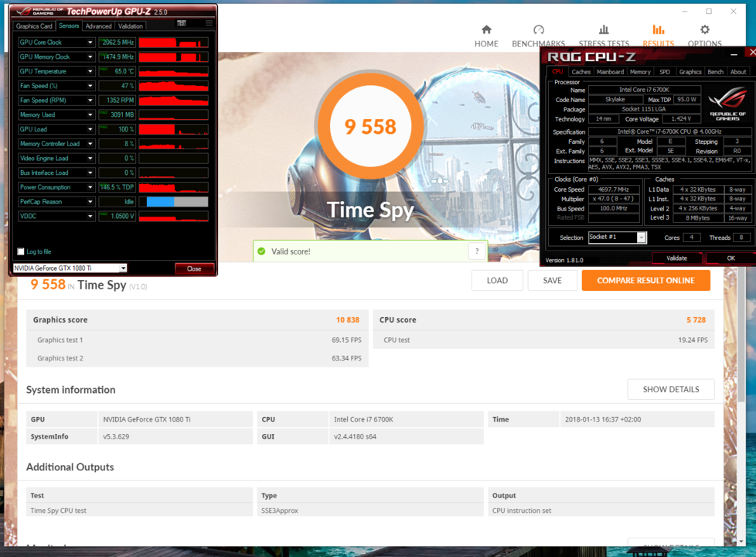
Task: Switch to Graphics Card tab in GPU-Z
Action: coord(34,26)
